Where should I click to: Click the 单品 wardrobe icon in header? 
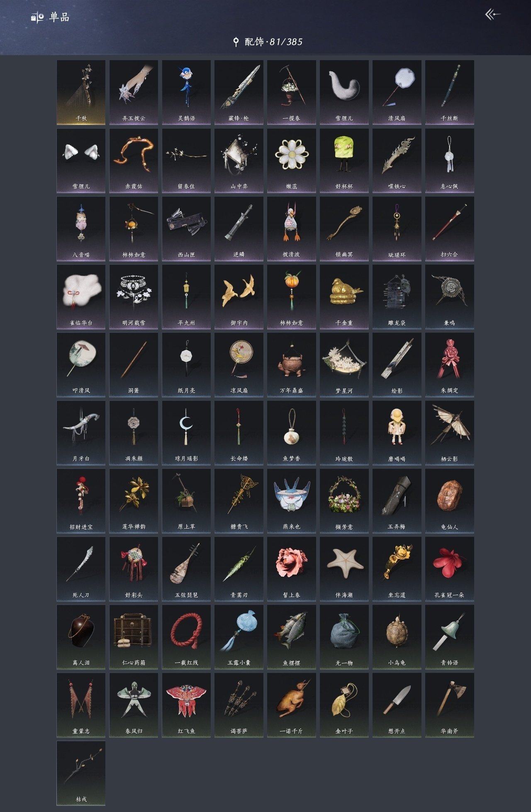point(37,17)
